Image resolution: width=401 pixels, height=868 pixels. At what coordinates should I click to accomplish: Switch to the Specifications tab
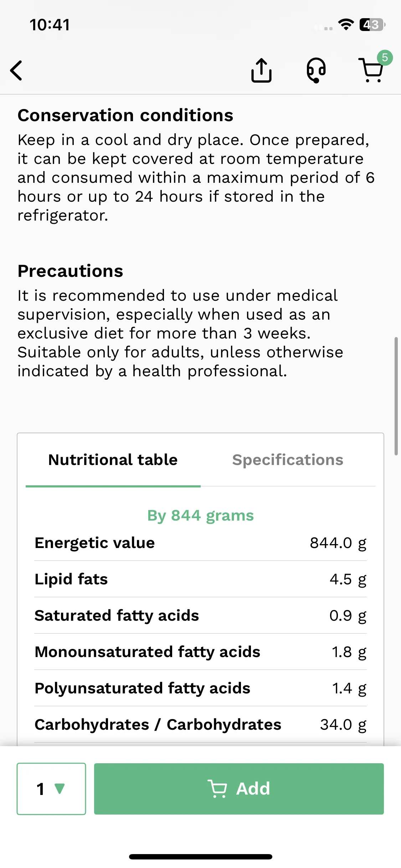pyautogui.click(x=288, y=460)
